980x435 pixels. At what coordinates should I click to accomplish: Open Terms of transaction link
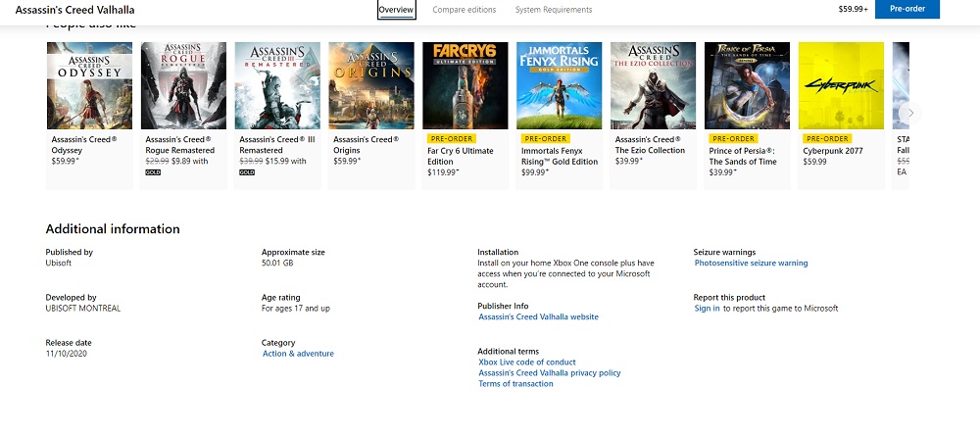pyautogui.click(x=515, y=384)
